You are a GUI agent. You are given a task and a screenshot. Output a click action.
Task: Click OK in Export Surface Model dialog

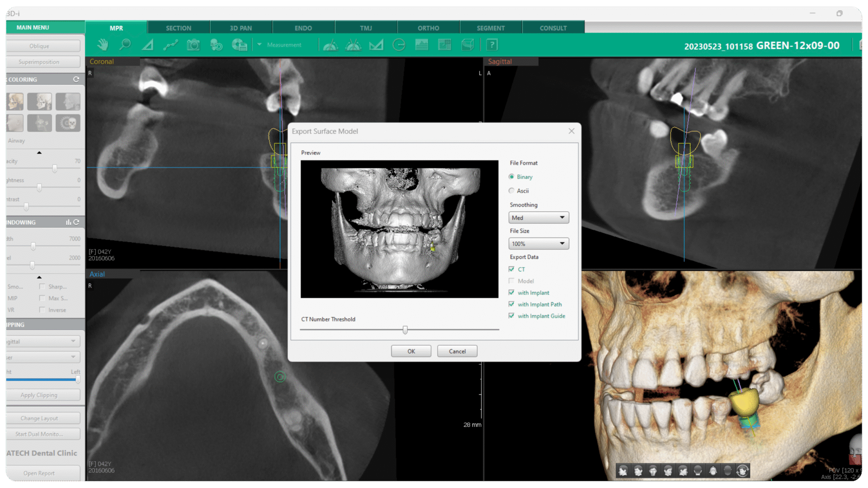tap(411, 351)
